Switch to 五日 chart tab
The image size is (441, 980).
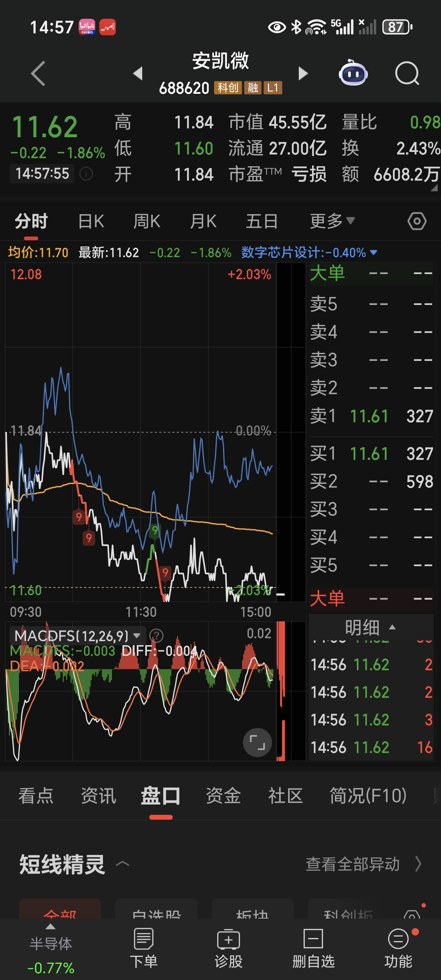click(x=262, y=221)
